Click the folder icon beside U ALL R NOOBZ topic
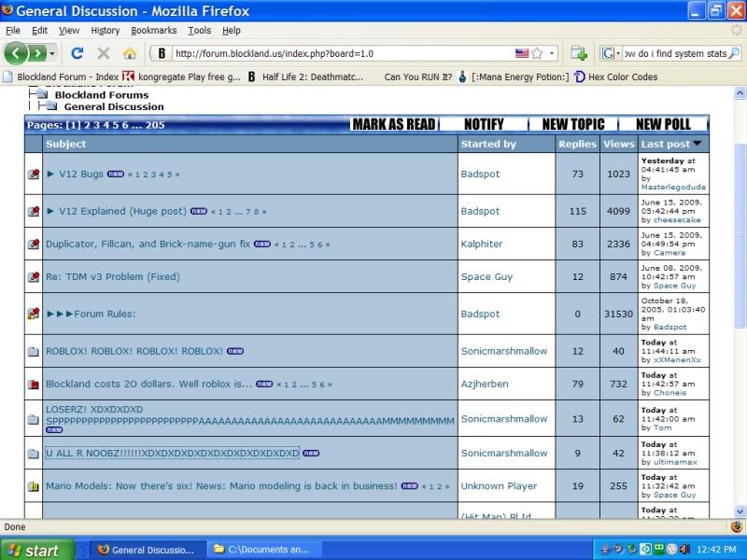 click(x=34, y=454)
